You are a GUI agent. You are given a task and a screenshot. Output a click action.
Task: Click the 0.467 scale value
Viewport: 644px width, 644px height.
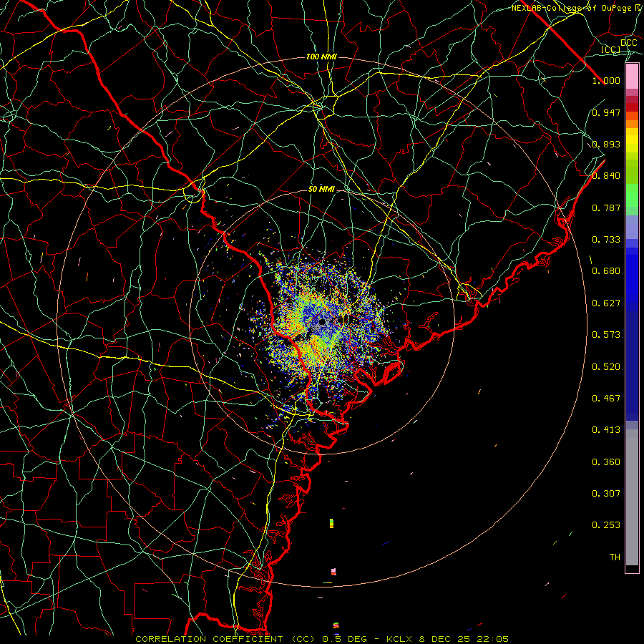pyautogui.click(x=606, y=399)
